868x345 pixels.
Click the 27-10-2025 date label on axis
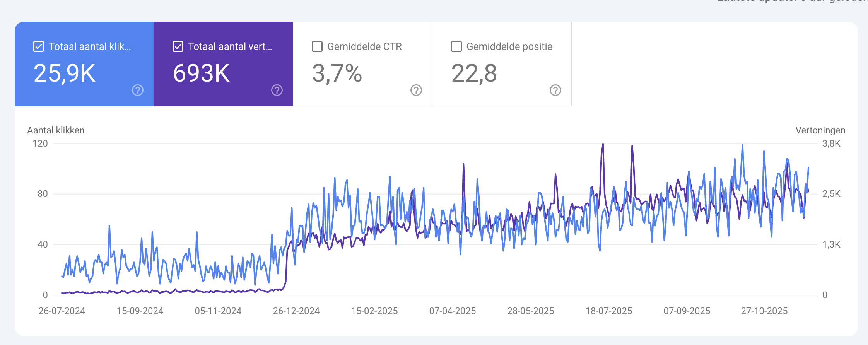764,311
